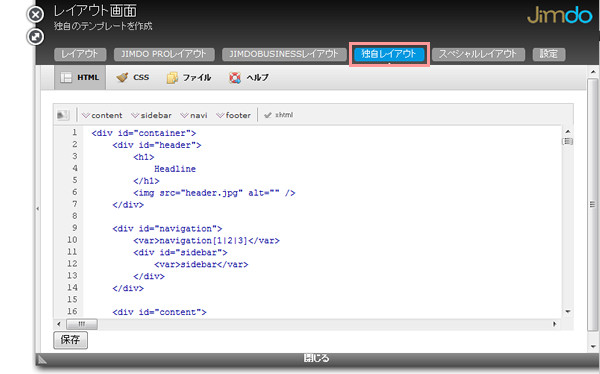Click line number 8 in gutter
600x374 pixels.
[75, 216]
